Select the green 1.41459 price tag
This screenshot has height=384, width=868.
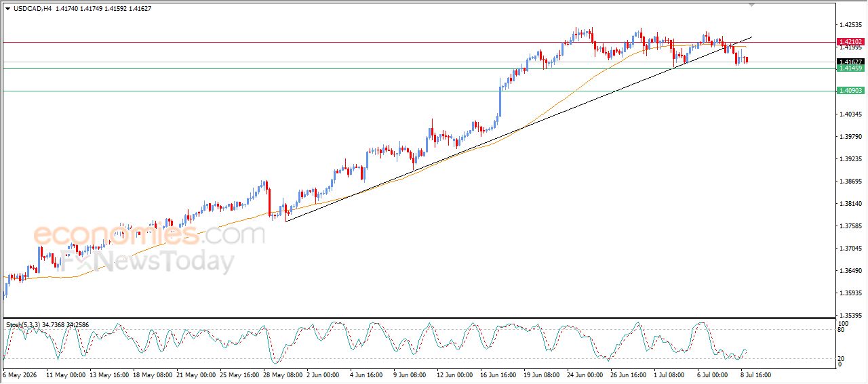[850, 68]
